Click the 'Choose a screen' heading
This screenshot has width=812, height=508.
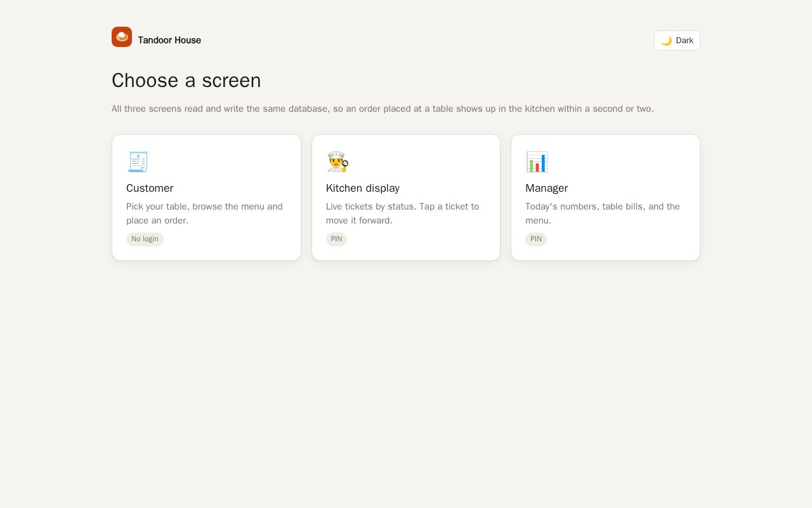187,81
